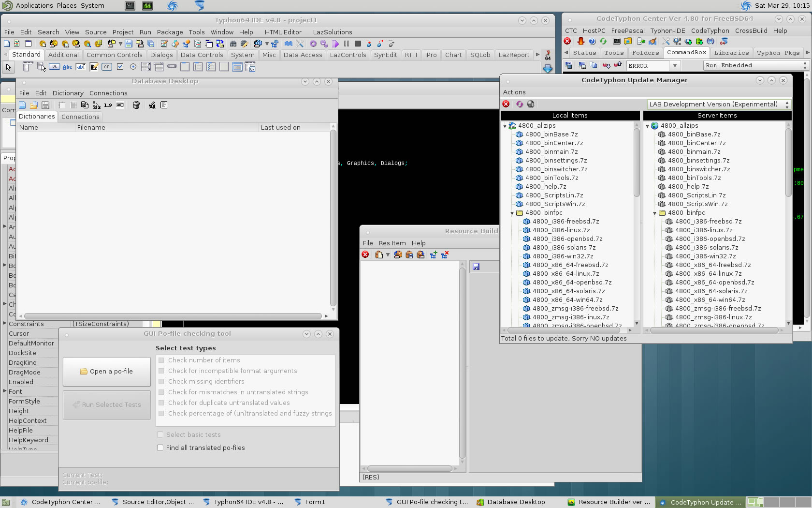
Task: Click the New dictionary icon in Database Desktop
Action: [x=22, y=105]
